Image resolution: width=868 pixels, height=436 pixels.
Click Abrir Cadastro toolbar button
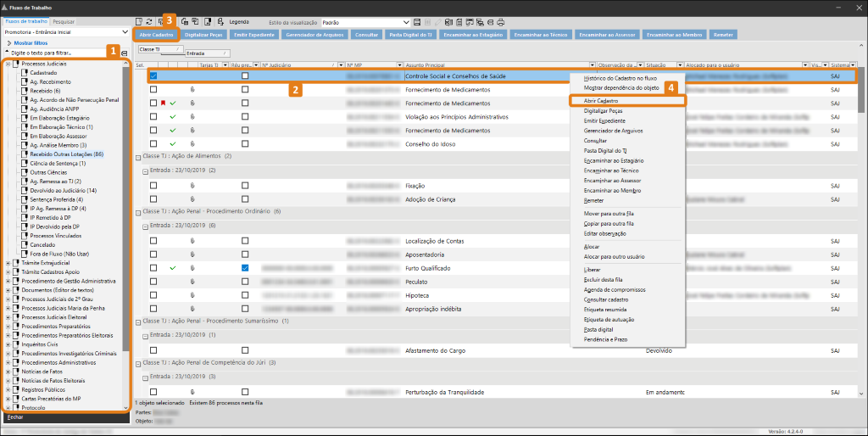[156, 34]
